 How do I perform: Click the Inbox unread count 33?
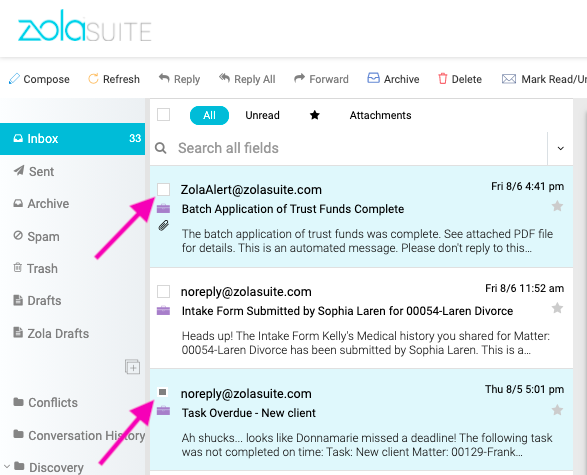(x=135, y=138)
